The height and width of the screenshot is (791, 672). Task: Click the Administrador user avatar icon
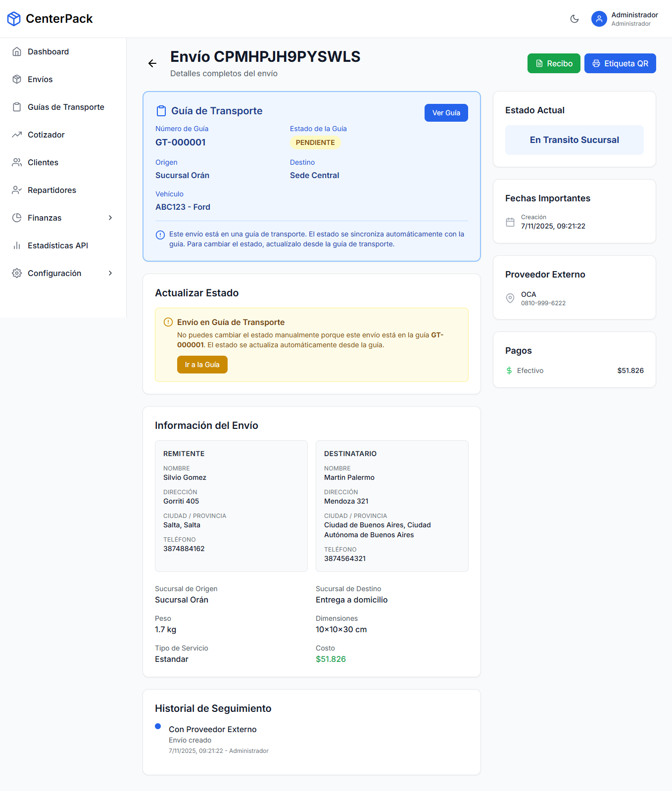click(599, 19)
